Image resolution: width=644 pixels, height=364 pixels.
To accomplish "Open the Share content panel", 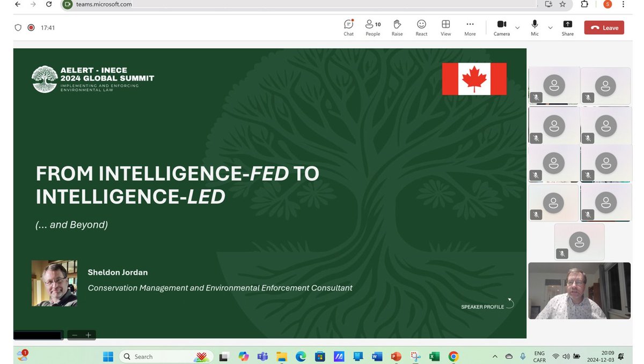I will [567, 27].
